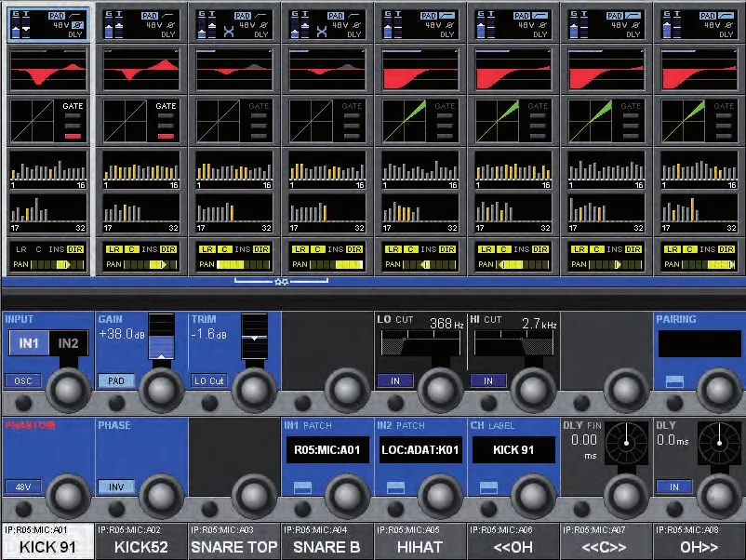Click the small button under PAIRING

click(x=674, y=381)
